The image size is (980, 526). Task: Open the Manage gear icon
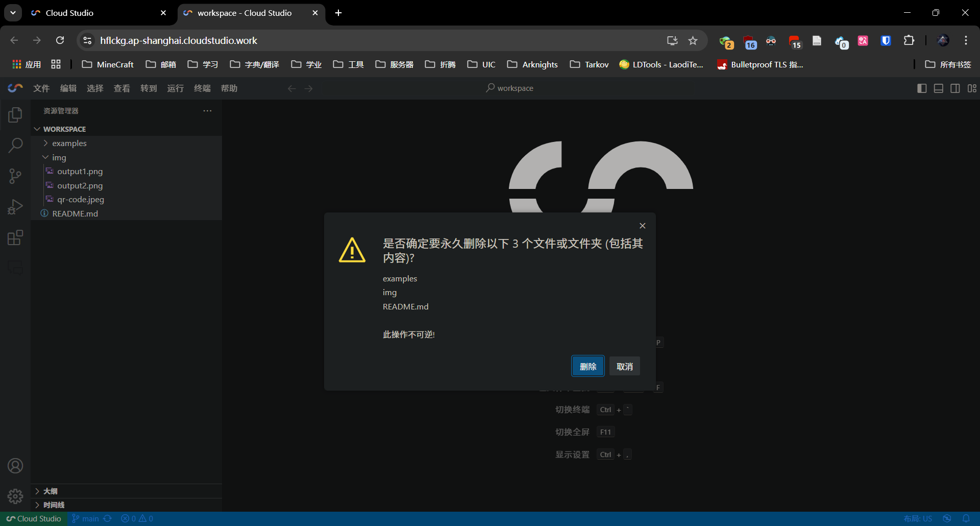click(15, 496)
